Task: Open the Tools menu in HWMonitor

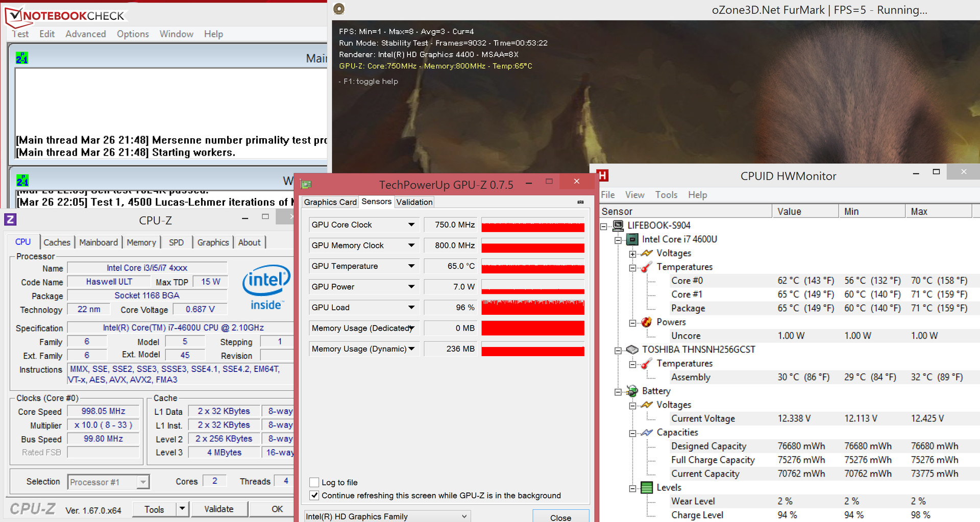Action: point(666,194)
